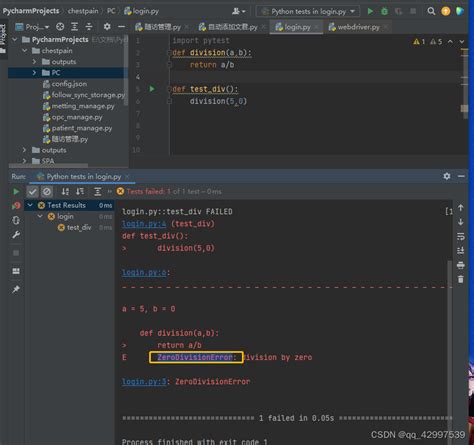Sort test results alphabetically
This screenshot has height=445, width=474.
point(65,192)
